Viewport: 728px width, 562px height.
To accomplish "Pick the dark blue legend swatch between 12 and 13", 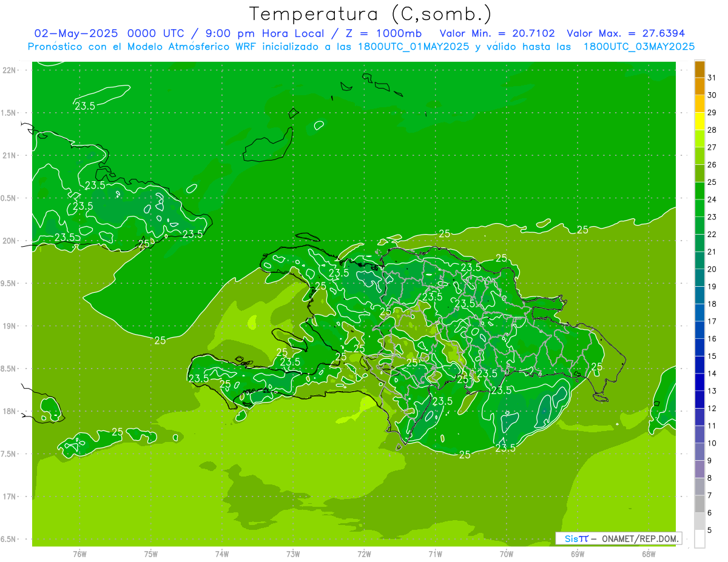I will pos(699,400).
